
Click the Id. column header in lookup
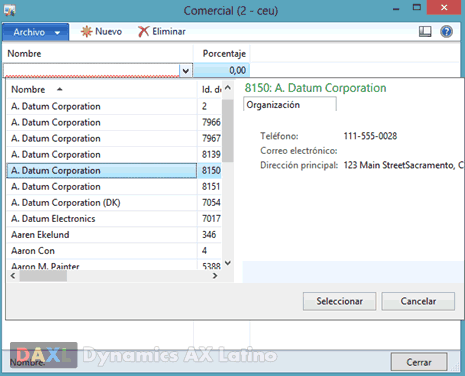[210, 89]
